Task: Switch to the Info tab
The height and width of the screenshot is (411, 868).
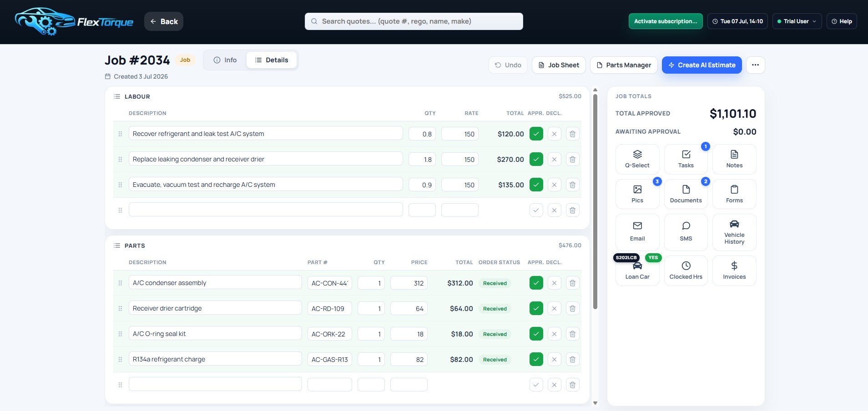Action: [x=225, y=60]
